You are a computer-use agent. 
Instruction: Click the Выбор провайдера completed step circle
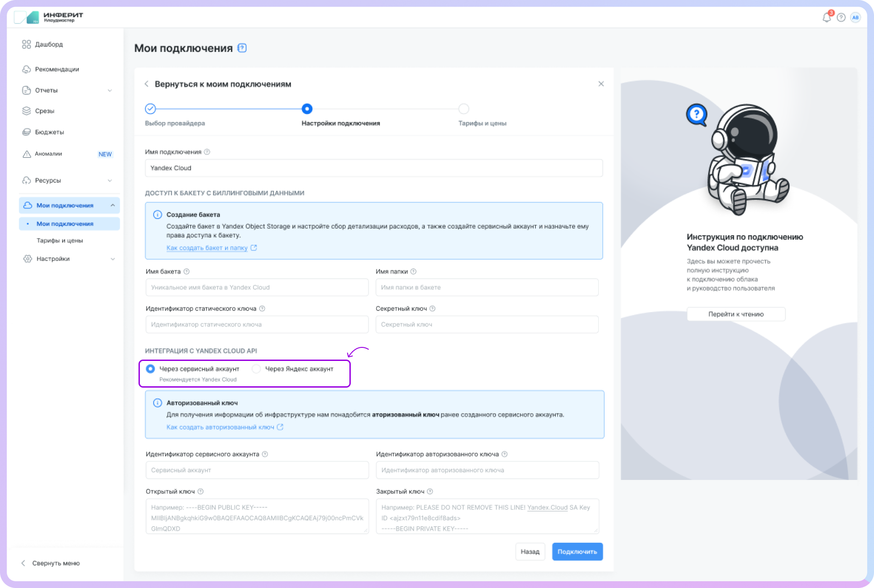(150, 109)
